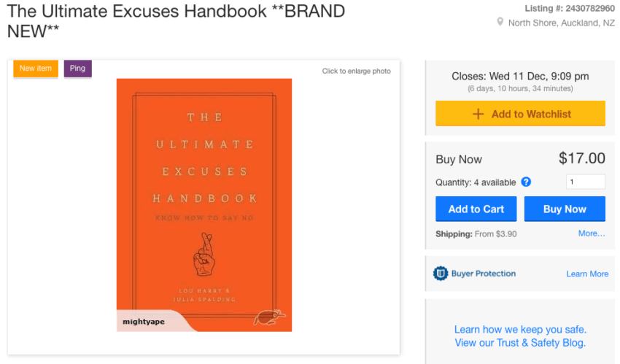Select the orange New item badge

(x=36, y=69)
